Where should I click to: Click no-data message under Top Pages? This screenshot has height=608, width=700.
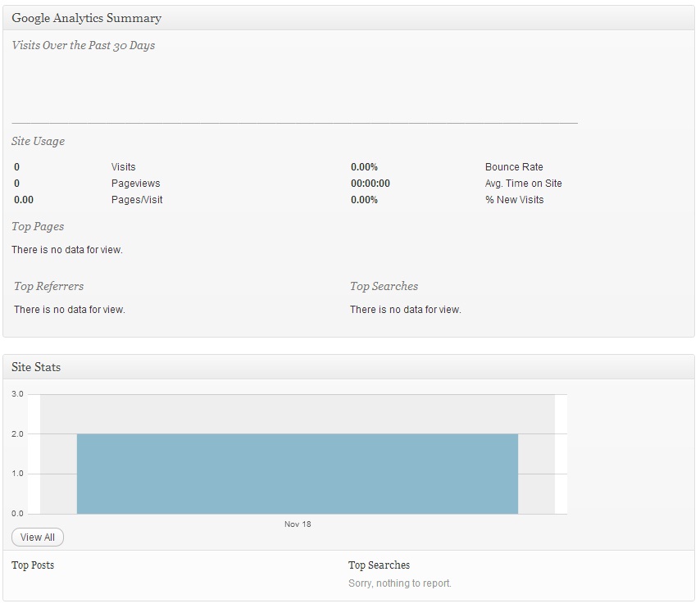coord(67,250)
